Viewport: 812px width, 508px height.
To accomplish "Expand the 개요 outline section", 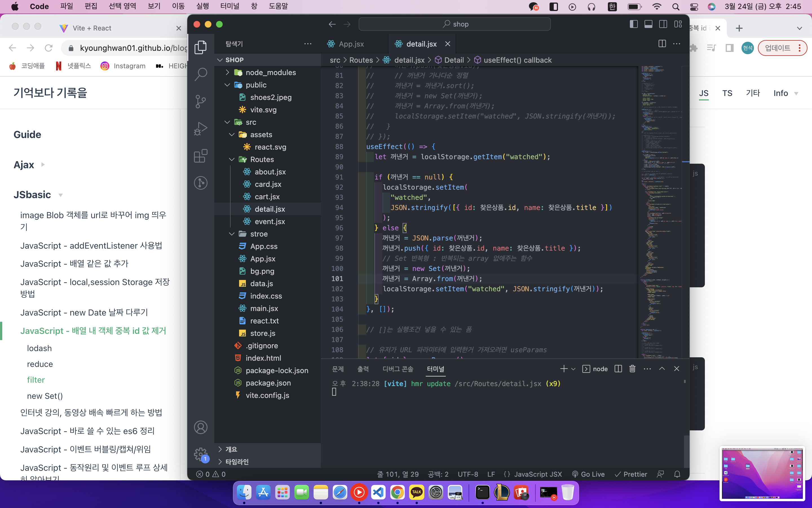I will 268,449.
